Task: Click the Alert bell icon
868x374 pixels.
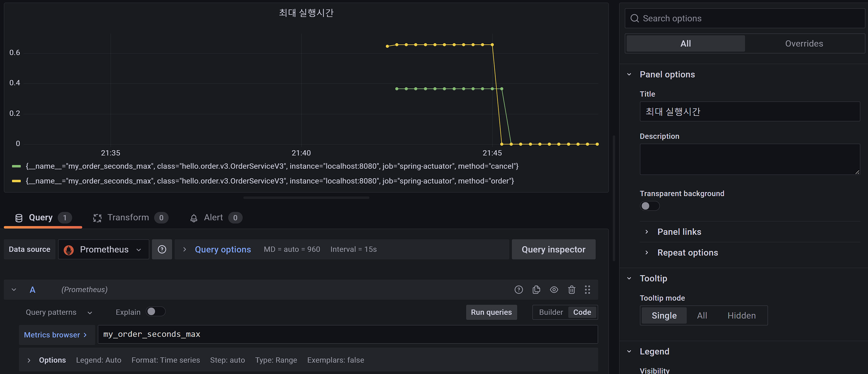Action: (194, 218)
